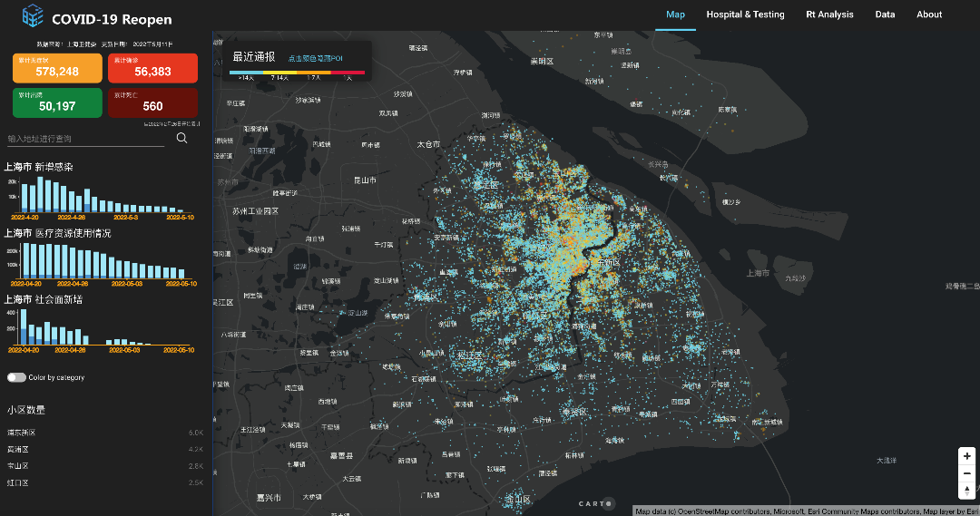980x516 pixels.
Task: Zoom in the map with plus button
Action: point(967,456)
